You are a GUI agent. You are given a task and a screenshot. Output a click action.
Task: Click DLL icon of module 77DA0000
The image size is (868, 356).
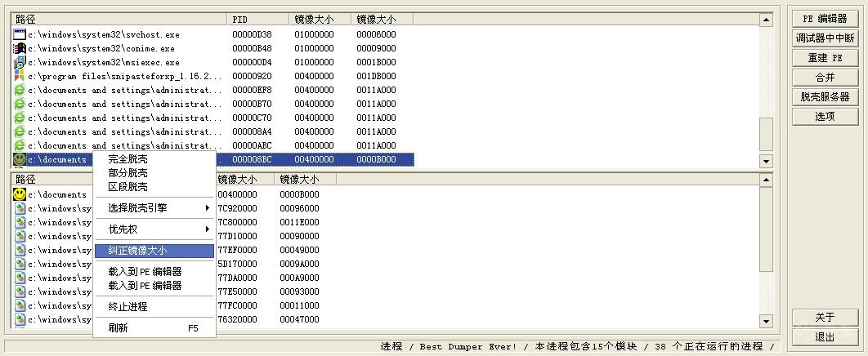[20, 278]
